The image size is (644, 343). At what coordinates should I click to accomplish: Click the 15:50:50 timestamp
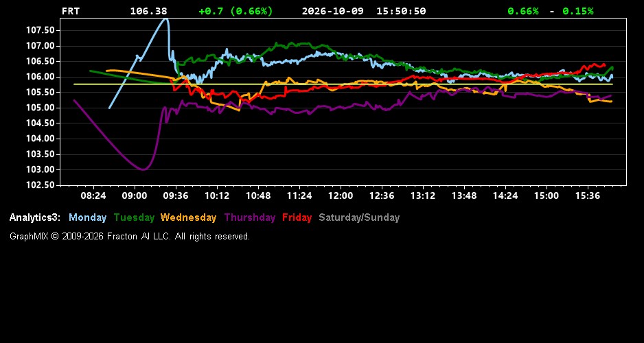point(401,11)
